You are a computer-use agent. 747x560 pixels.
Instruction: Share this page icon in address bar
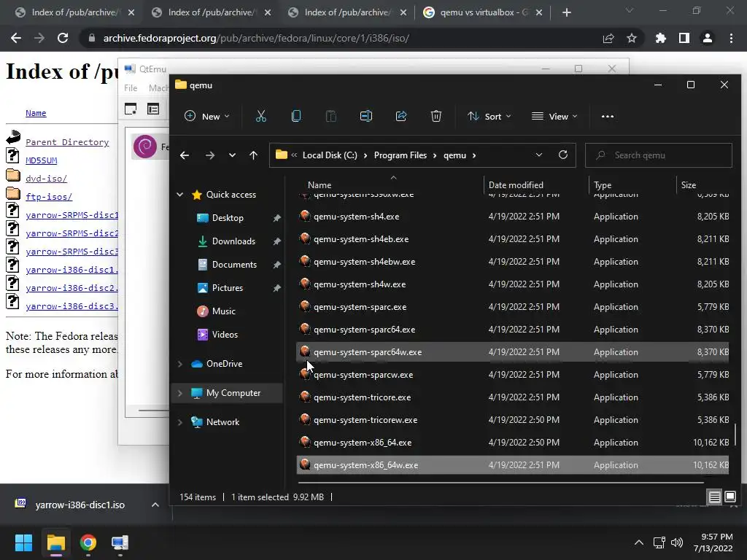pyautogui.click(x=608, y=38)
